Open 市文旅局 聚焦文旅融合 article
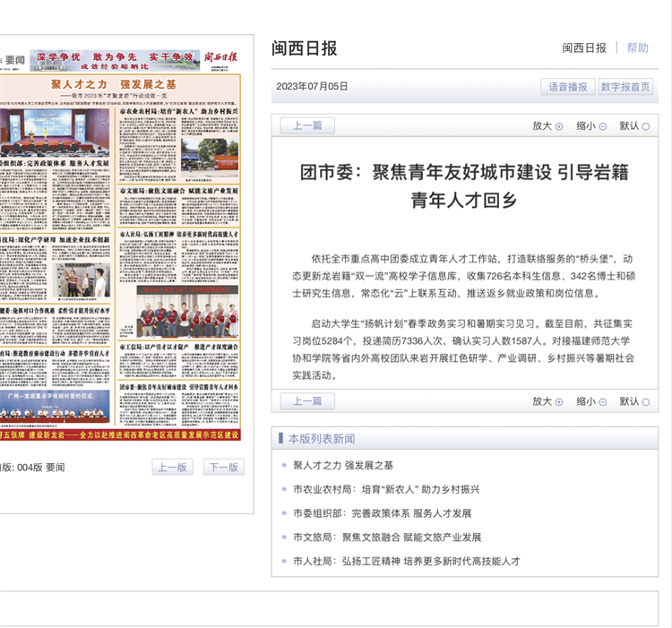 tap(387, 538)
